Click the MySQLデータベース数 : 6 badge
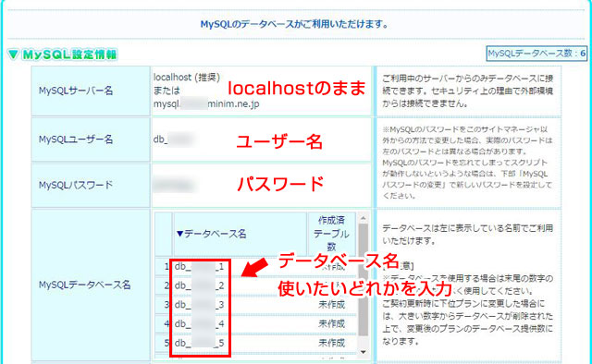Viewport: 592px width, 364px height. coord(536,54)
